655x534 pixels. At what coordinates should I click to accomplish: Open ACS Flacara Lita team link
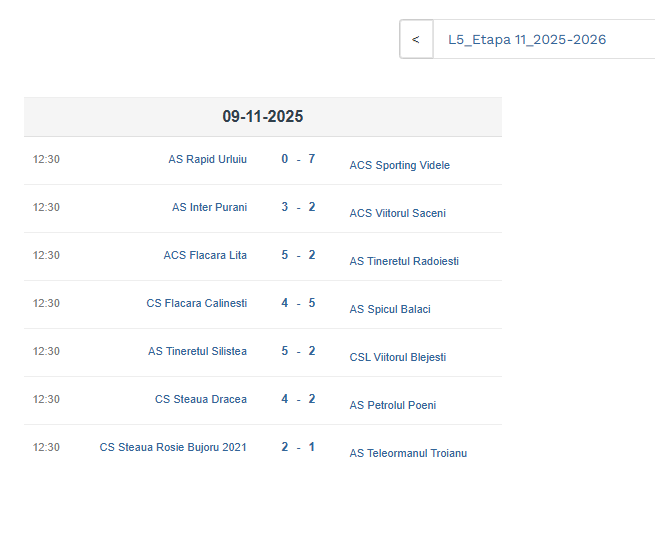[x=205, y=255]
